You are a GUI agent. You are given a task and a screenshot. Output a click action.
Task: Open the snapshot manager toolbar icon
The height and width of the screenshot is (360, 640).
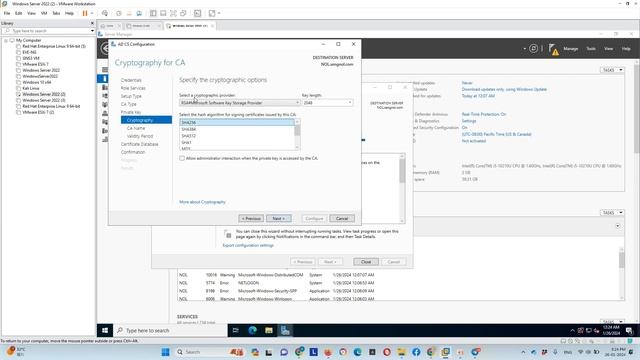click(139, 13)
